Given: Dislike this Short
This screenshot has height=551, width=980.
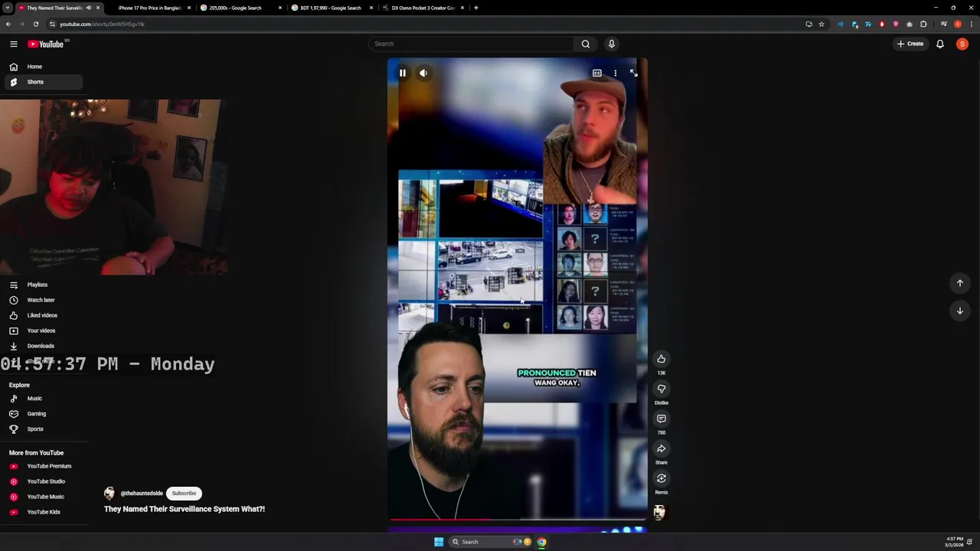Looking at the screenshot, I should click(x=661, y=389).
